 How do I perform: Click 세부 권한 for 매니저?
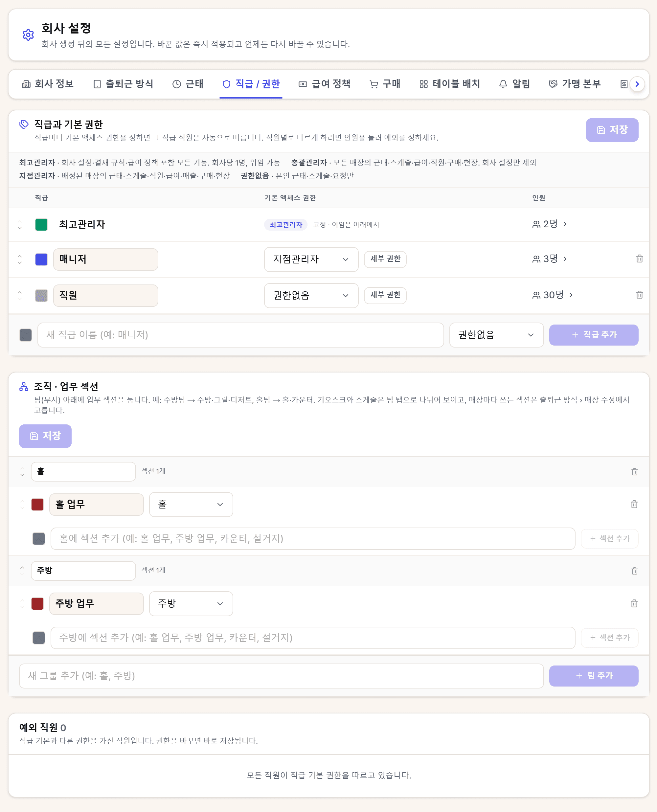click(385, 259)
